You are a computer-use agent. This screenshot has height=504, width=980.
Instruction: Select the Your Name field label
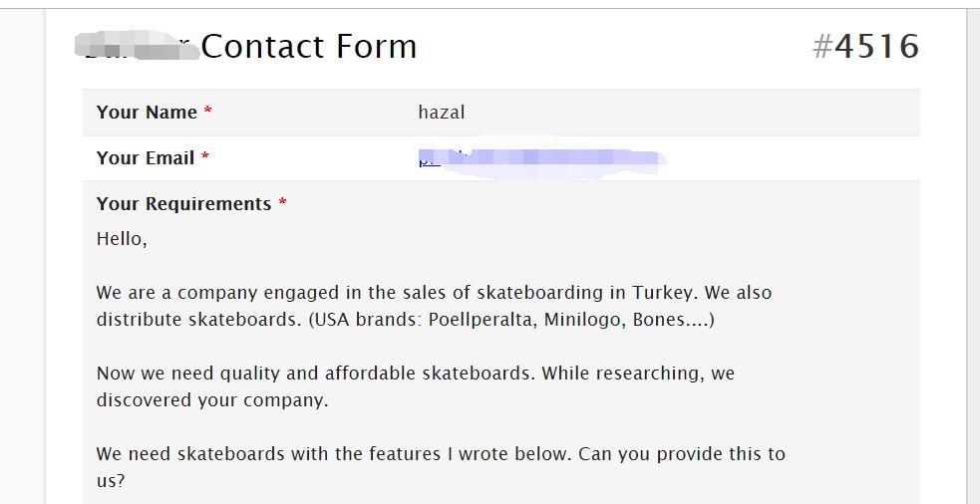[x=147, y=113]
